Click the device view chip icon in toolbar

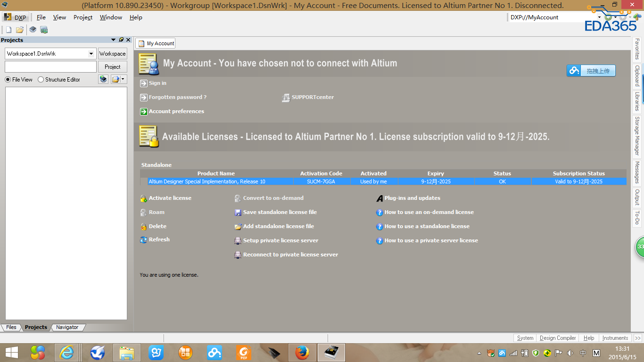pyautogui.click(x=33, y=30)
